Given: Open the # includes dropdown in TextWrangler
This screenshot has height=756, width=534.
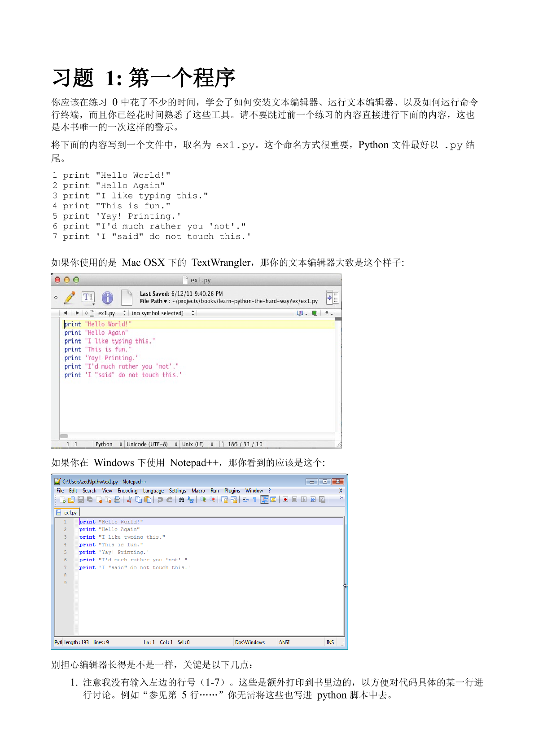Looking at the screenshot, I should [x=328, y=313].
